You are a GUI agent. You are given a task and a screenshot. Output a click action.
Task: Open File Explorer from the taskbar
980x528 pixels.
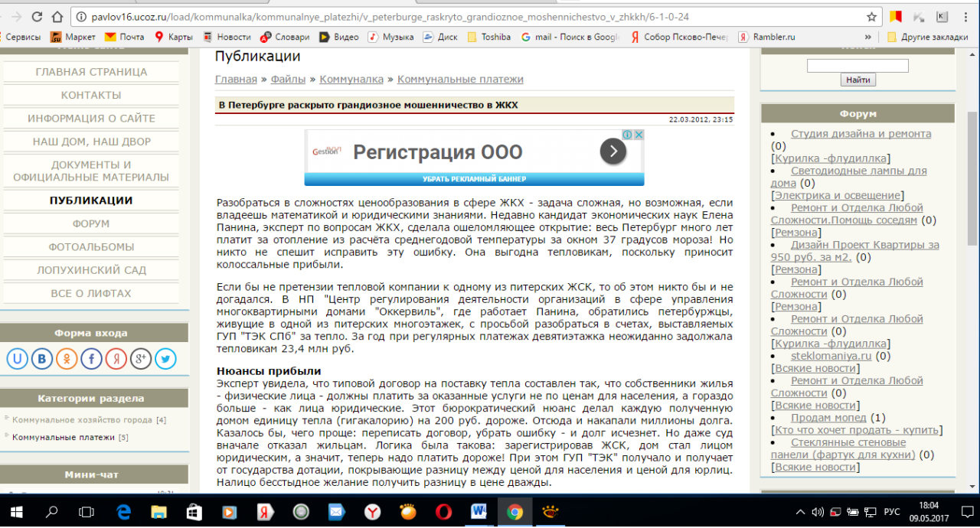coord(159,511)
